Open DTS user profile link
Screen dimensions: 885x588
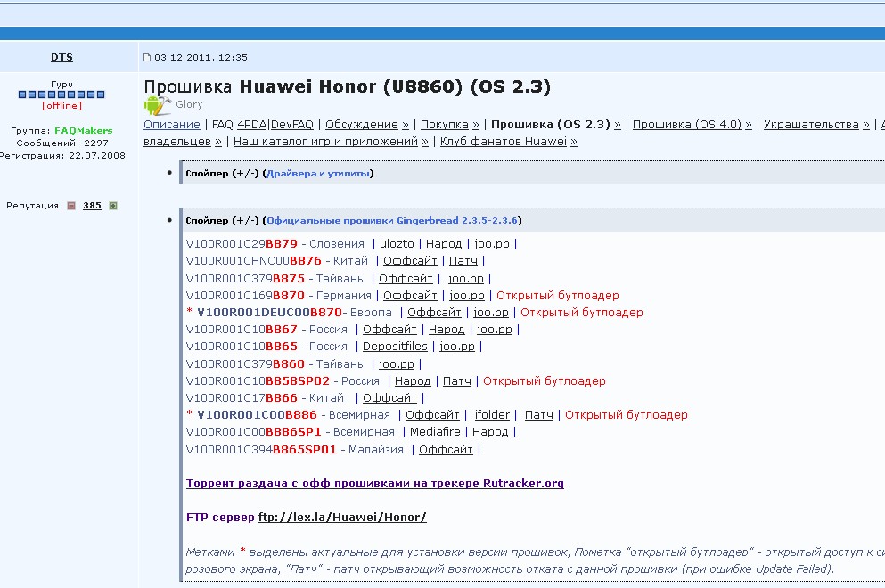[61, 57]
